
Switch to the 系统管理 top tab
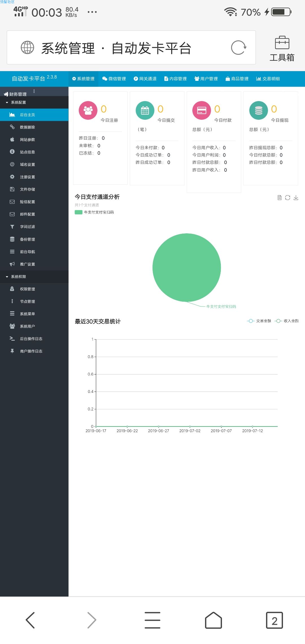tap(83, 79)
